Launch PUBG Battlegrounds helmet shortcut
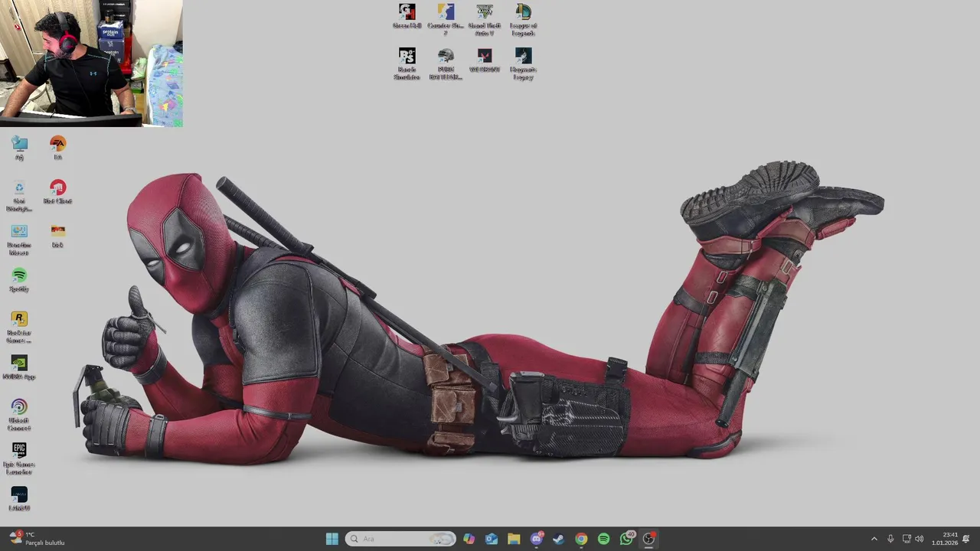This screenshot has width=980, height=551. click(x=446, y=64)
